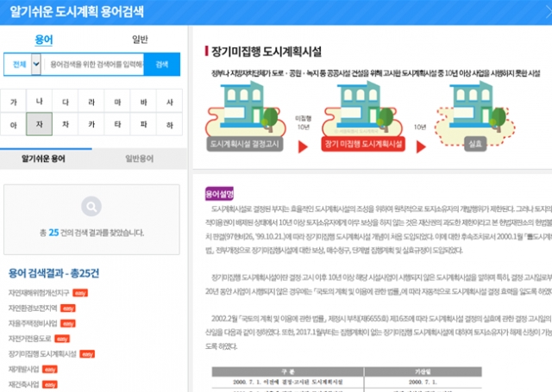552x392 pixels.
Task: Open the 일반용어 tab
Action: pyautogui.click(x=140, y=159)
